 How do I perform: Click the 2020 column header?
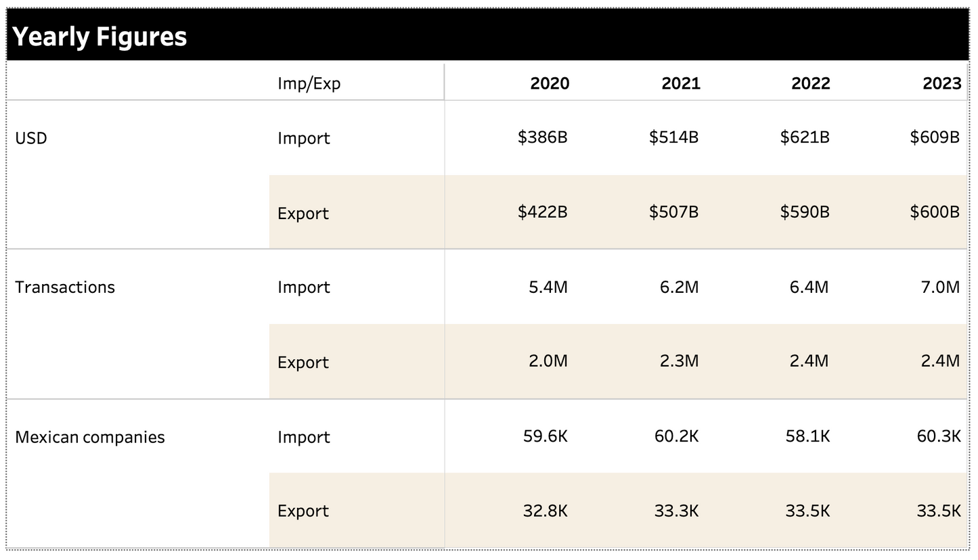[549, 83]
